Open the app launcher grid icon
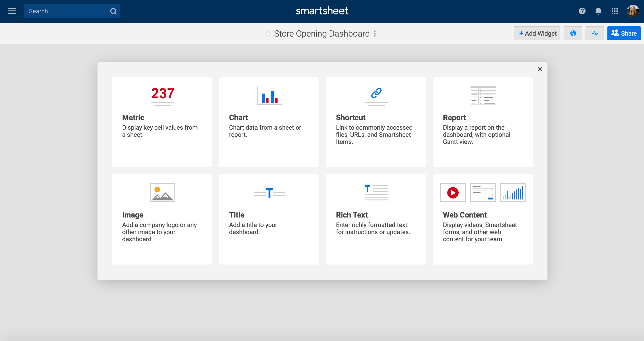The image size is (644, 341). 615,11
